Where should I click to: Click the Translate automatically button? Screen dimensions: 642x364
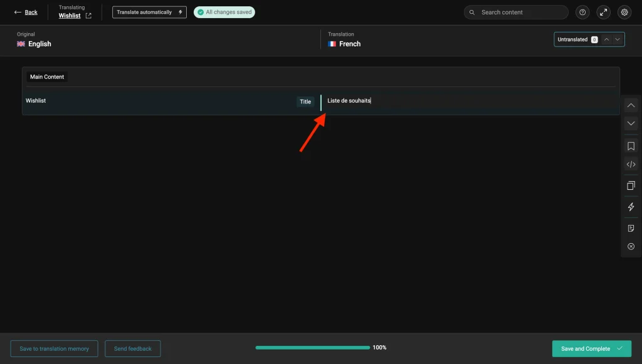pos(149,12)
